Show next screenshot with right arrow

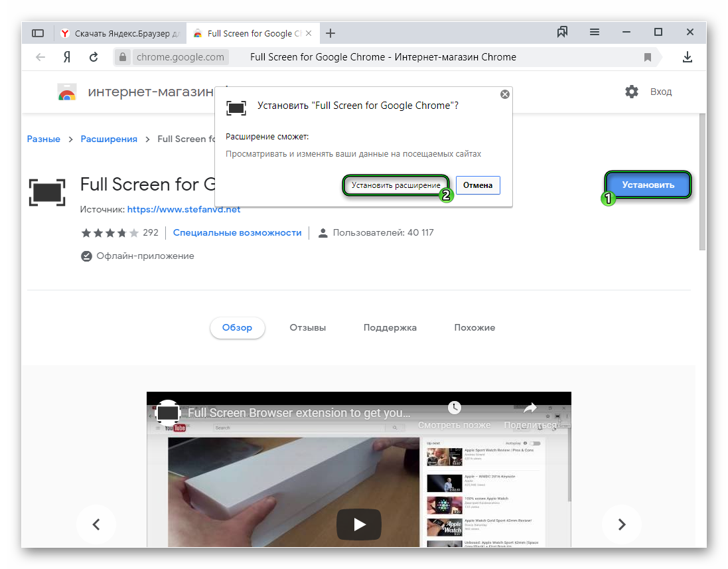(622, 525)
